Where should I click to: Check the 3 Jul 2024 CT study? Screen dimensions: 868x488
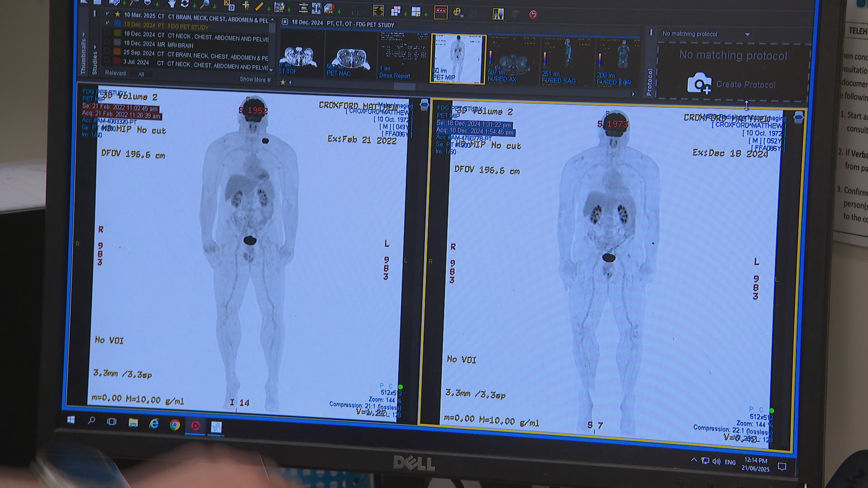point(107,60)
